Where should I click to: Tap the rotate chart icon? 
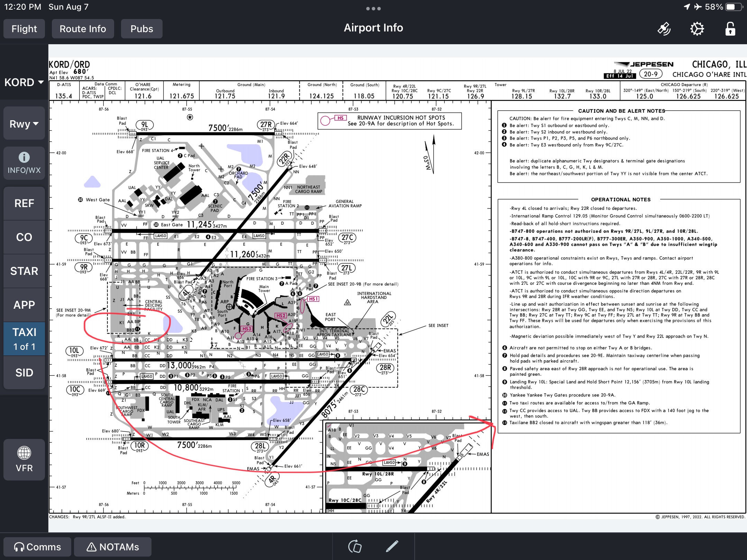click(355, 547)
